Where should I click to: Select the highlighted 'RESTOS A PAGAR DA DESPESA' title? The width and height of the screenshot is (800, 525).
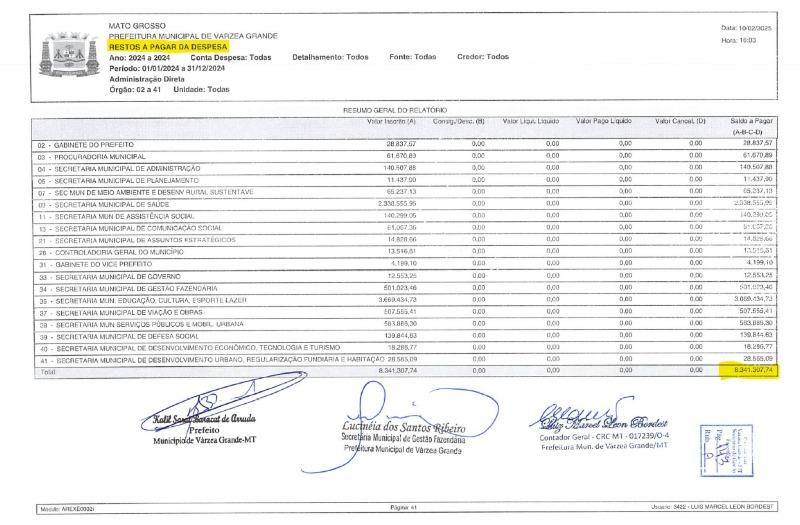[x=168, y=46]
